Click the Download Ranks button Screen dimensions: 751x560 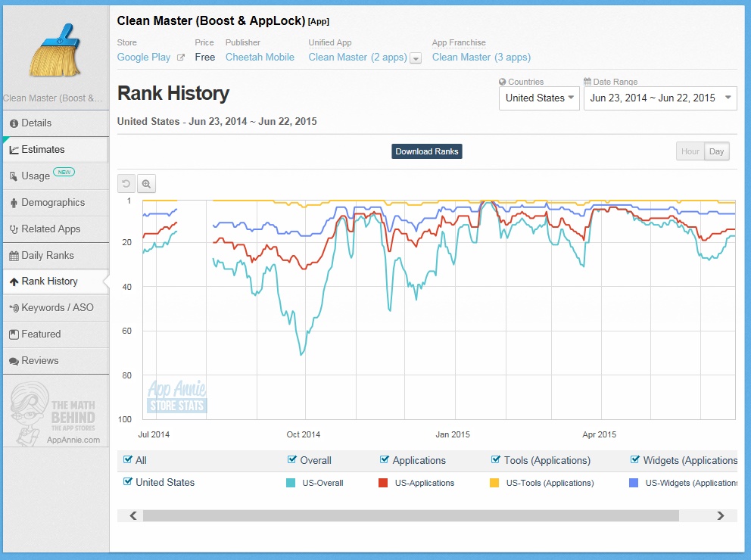click(426, 151)
